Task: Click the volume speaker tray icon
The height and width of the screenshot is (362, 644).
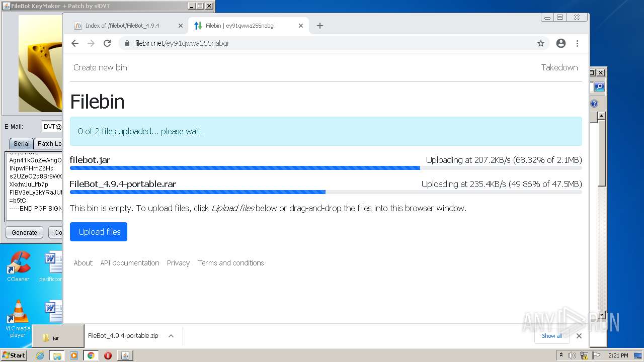Action: pyautogui.click(x=572, y=355)
